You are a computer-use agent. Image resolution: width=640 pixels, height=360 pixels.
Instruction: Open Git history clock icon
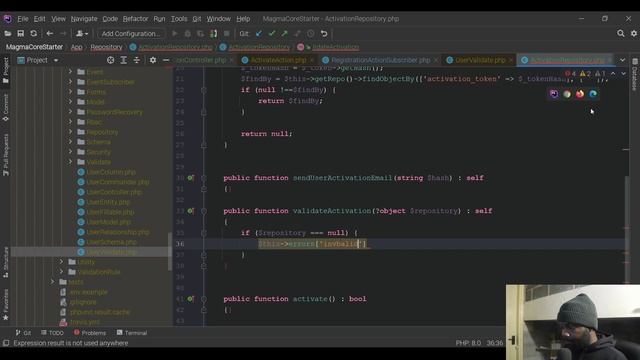311,33
